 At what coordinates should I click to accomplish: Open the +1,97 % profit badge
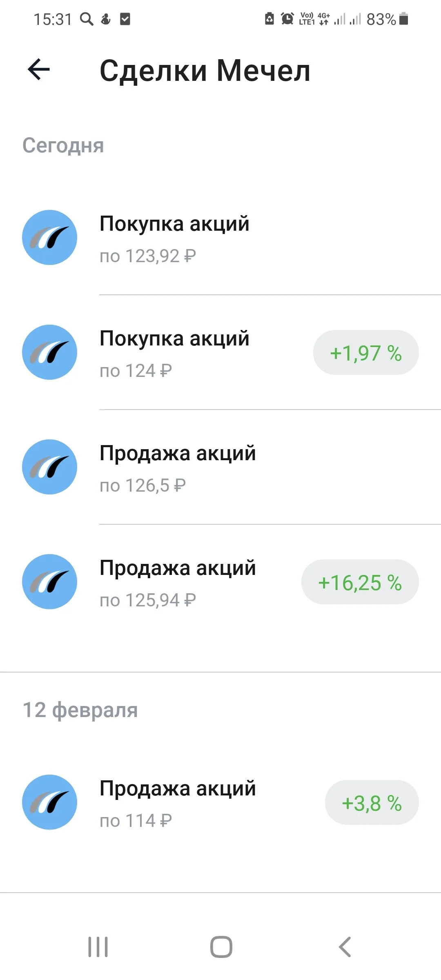[366, 352]
